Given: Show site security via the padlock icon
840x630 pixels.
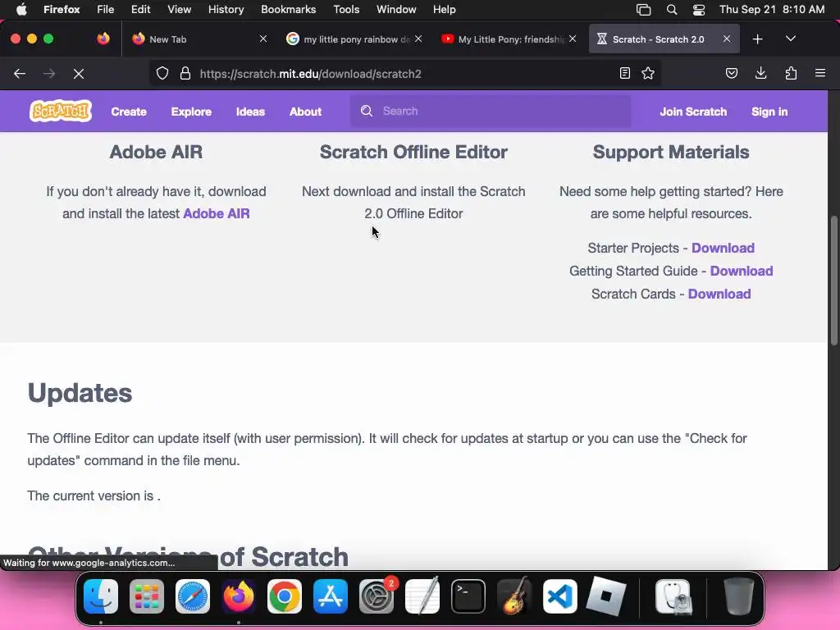Looking at the screenshot, I should tap(185, 74).
